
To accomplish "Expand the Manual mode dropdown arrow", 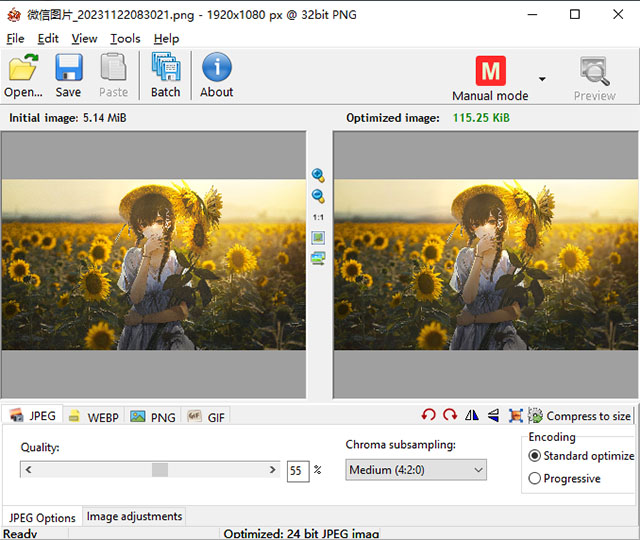I will 542,79.
